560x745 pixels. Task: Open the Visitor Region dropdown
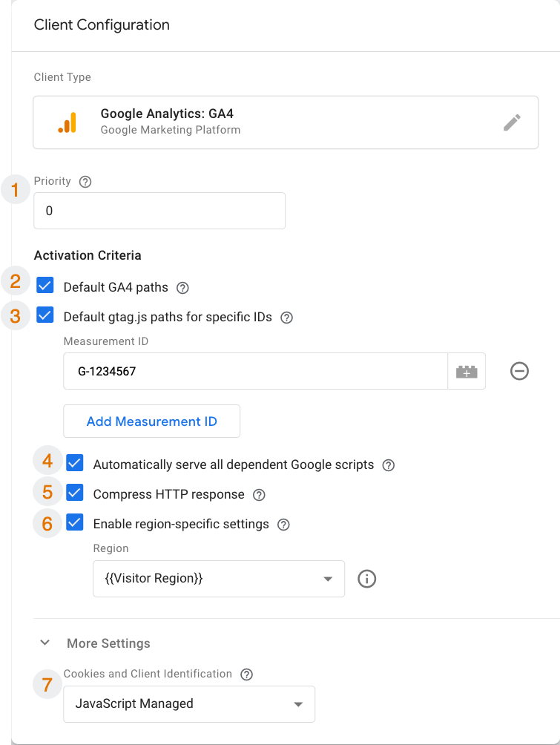pos(219,579)
